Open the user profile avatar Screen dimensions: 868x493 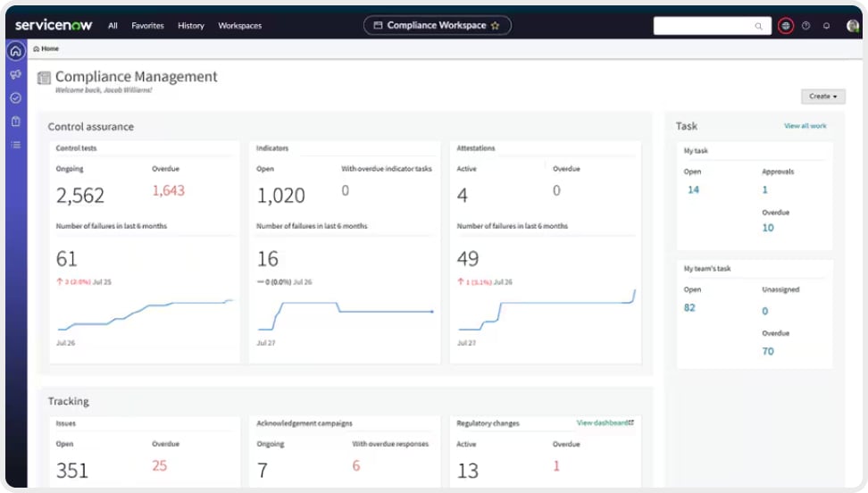click(852, 26)
